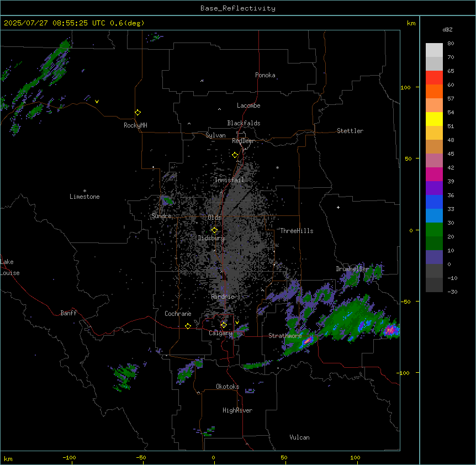Click the yellow diamond marker above RockyMH
The height and width of the screenshot is (465, 476).
pos(137,113)
